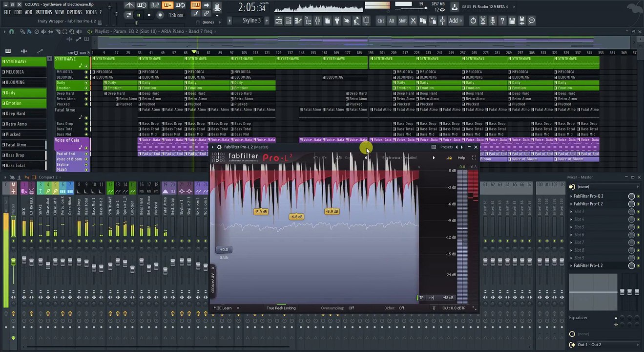Click the microphone one-click recording icon
The height and width of the screenshot is (352, 644).
pyautogui.click(x=493, y=21)
